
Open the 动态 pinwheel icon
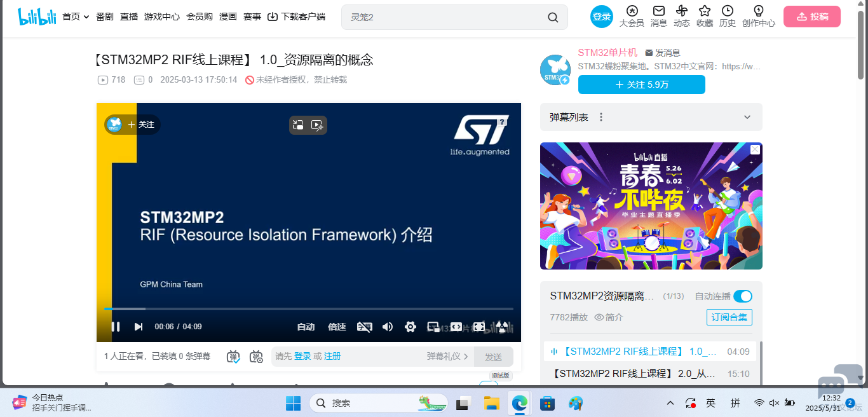tap(682, 11)
